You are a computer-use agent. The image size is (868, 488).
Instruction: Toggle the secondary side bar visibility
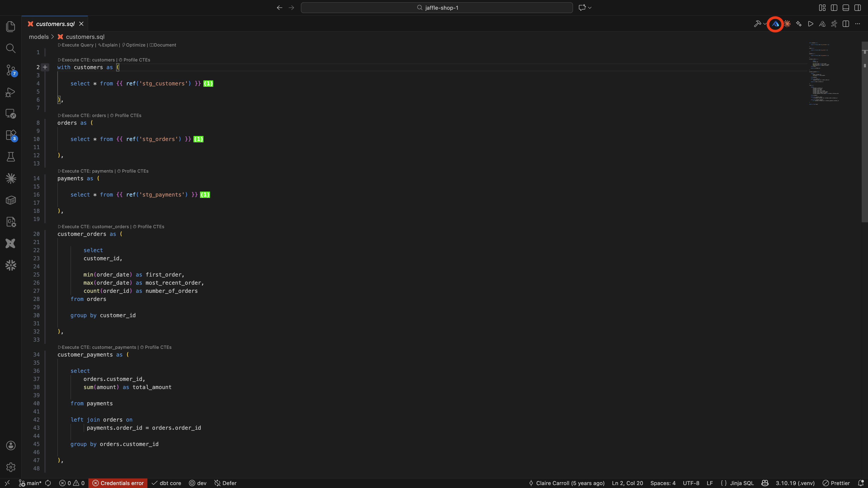click(x=858, y=8)
